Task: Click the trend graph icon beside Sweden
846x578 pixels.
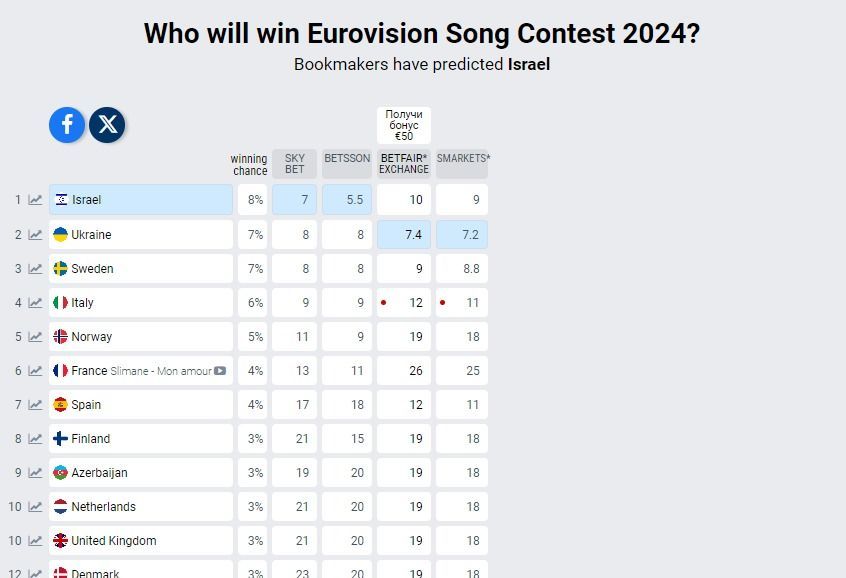Action: pyautogui.click(x=35, y=269)
